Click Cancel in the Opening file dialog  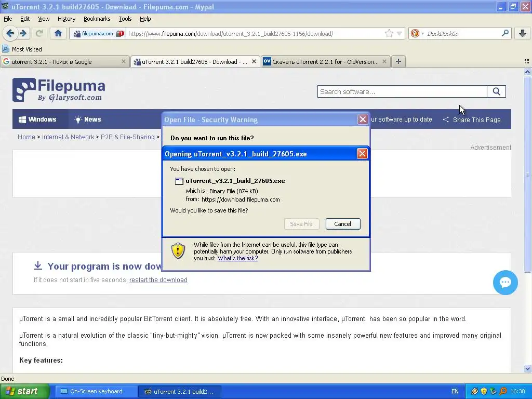[x=343, y=224]
